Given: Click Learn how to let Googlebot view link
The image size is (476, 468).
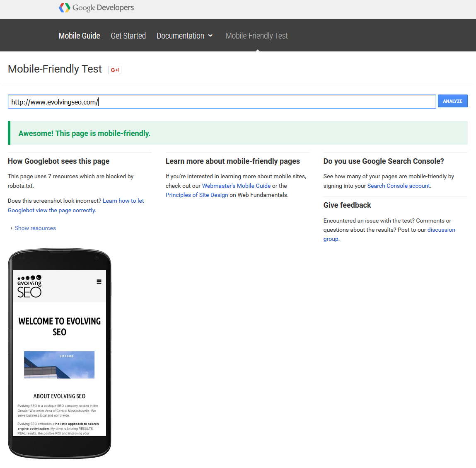Looking at the screenshot, I should click(x=123, y=201).
